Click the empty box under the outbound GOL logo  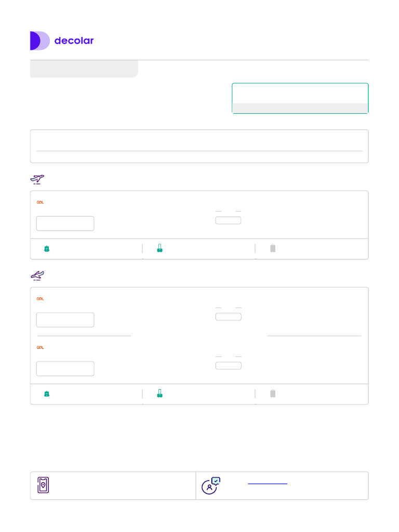pos(65,223)
